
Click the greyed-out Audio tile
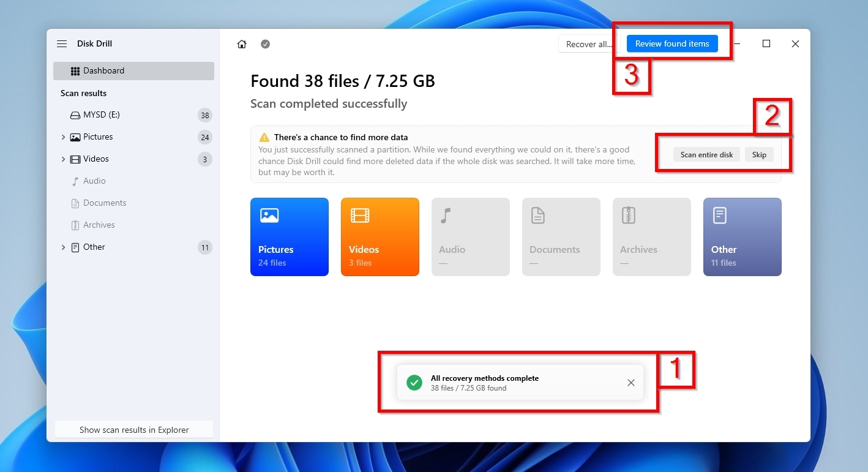click(x=471, y=237)
